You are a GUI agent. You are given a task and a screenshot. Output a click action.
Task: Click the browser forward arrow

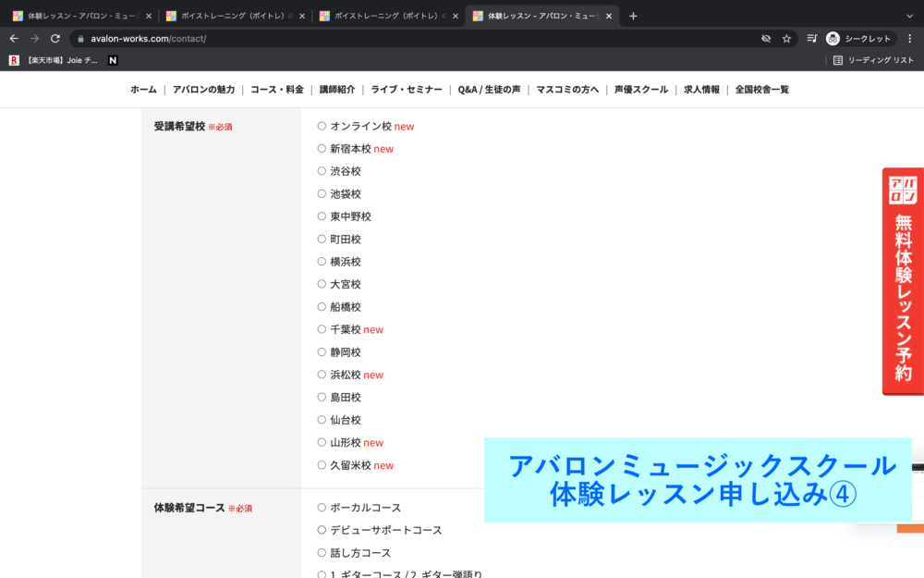(x=35, y=38)
